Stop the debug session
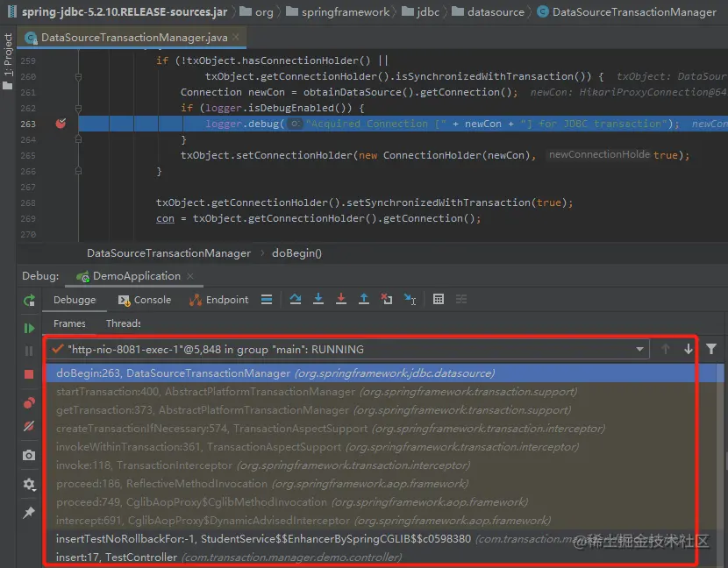This screenshot has height=568, width=728. click(29, 374)
